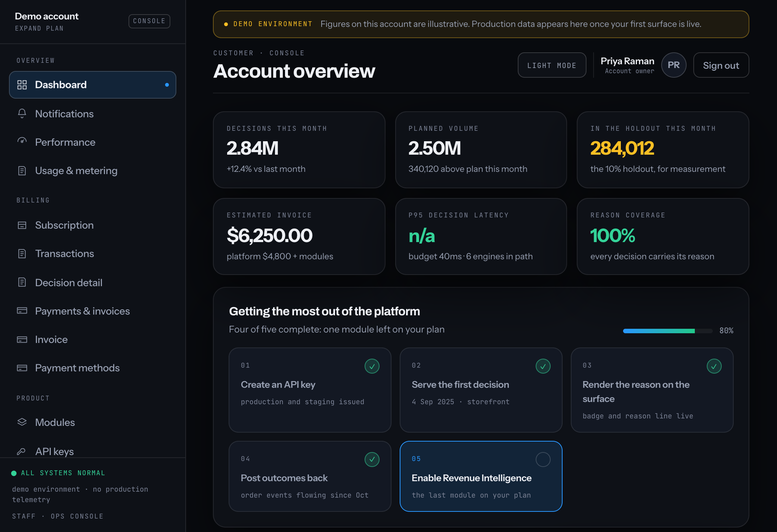Select Subscription under Billing
Image resolution: width=777 pixels, height=532 pixels.
click(x=93, y=225)
